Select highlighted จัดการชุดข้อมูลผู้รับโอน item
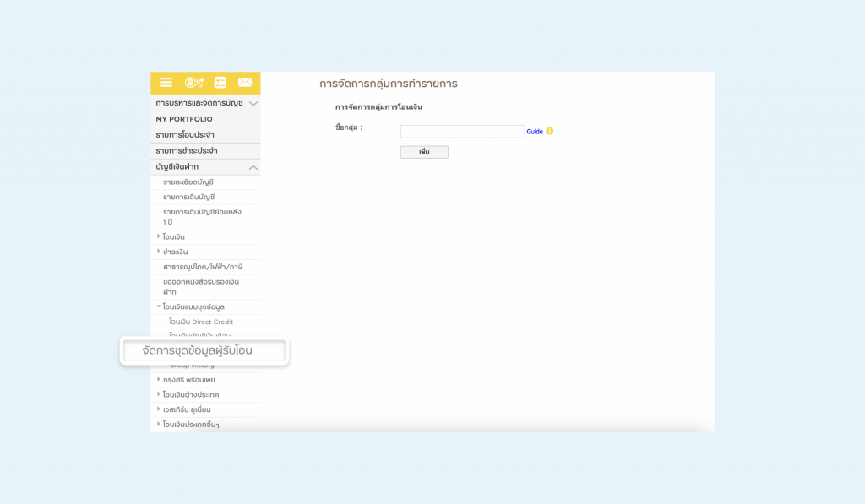 204,351
